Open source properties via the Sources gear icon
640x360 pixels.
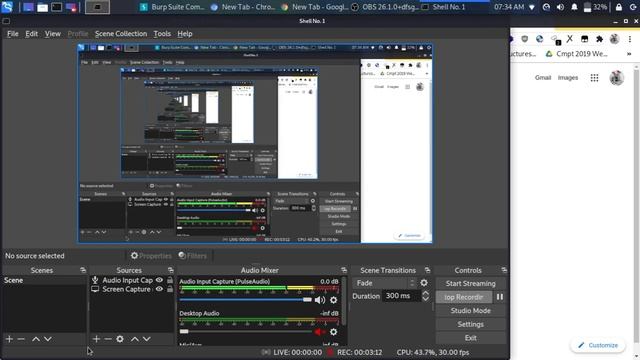pyautogui.click(x=120, y=339)
